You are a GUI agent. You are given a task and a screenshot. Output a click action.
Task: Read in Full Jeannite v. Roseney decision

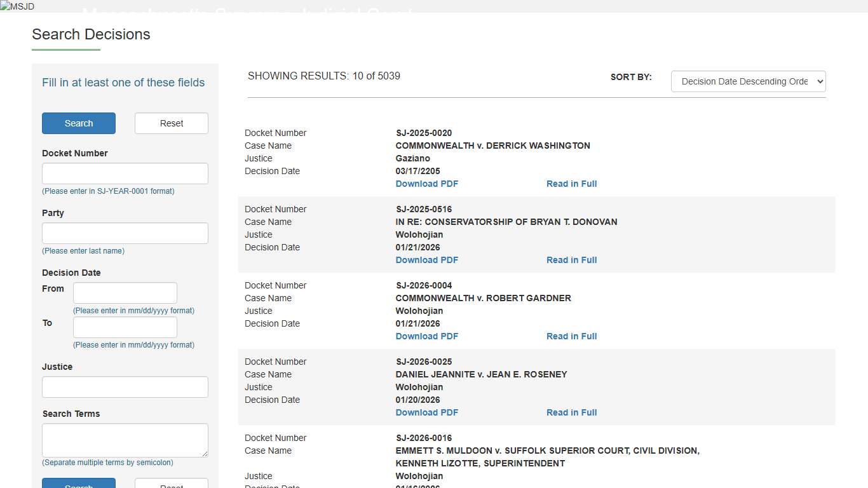coord(571,412)
